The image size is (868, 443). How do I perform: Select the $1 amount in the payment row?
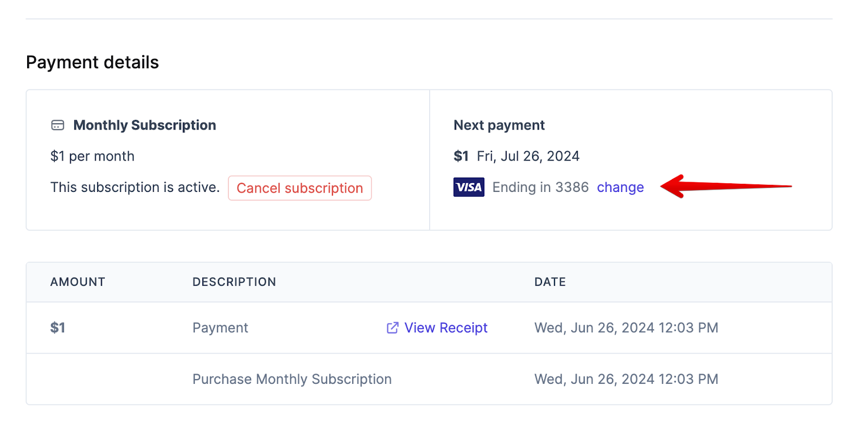[x=58, y=328]
